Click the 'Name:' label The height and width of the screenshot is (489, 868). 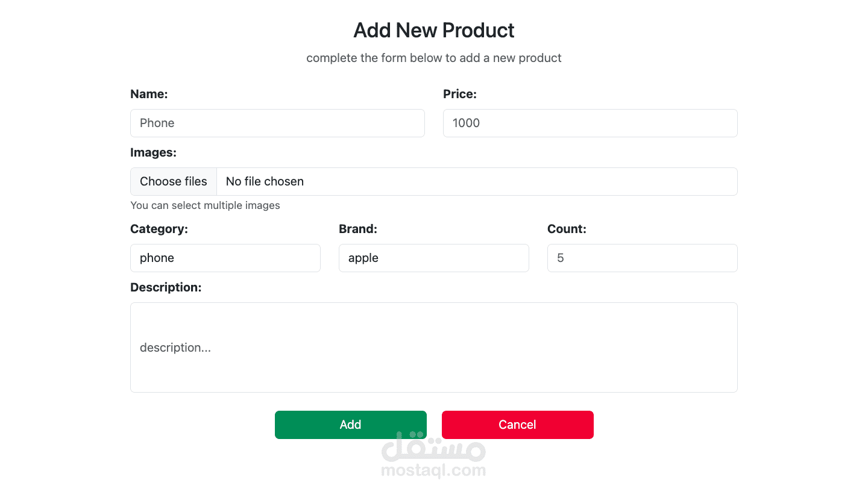(x=149, y=94)
